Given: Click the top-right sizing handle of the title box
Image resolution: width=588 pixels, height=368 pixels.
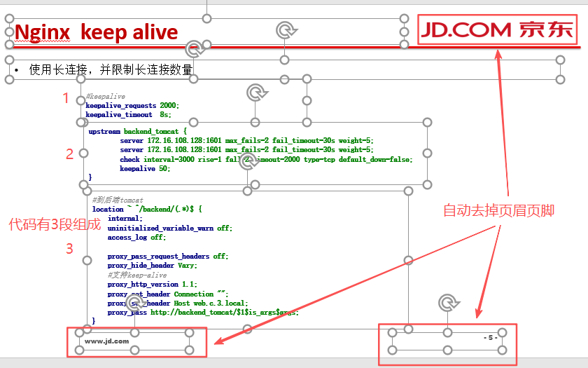Looking at the screenshot, I should (404, 18).
